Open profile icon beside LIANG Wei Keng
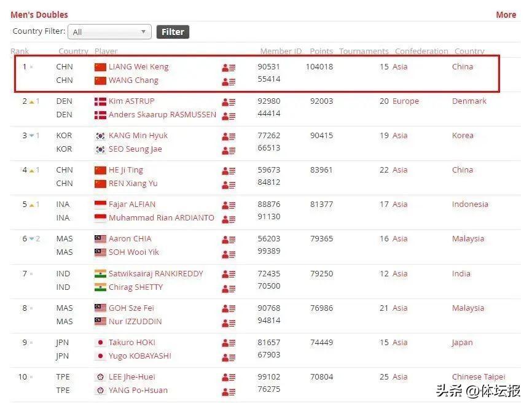The image size is (532, 409). click(x=229, y=68)
